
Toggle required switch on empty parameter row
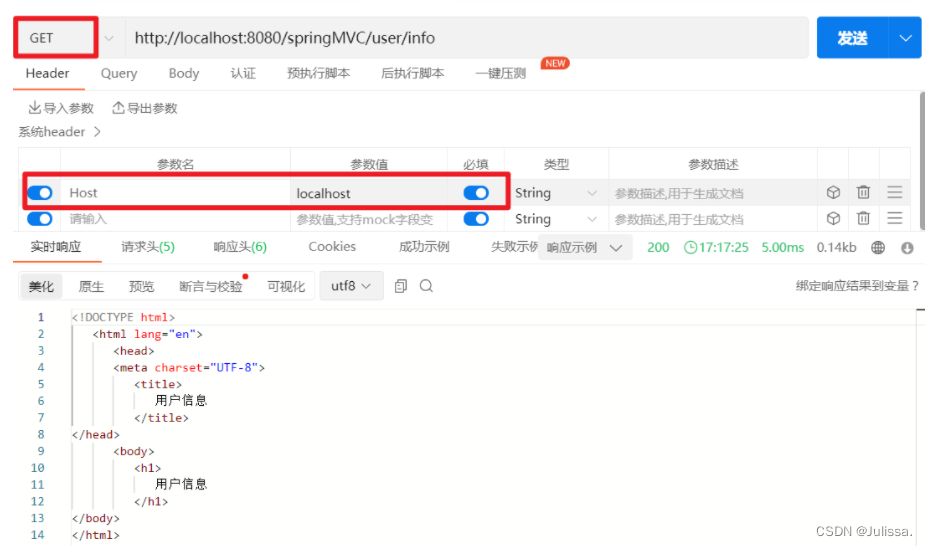[476, 219]
